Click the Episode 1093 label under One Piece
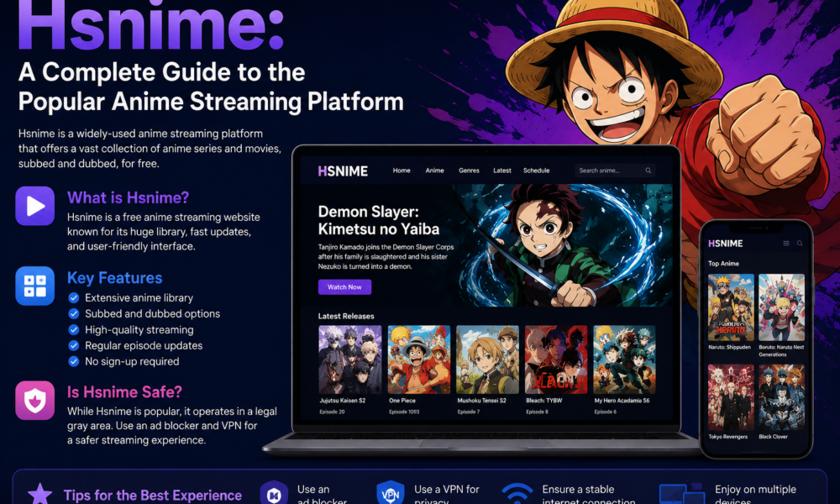The width and height of the screenshot is (840, 504). tap(404, 412)
